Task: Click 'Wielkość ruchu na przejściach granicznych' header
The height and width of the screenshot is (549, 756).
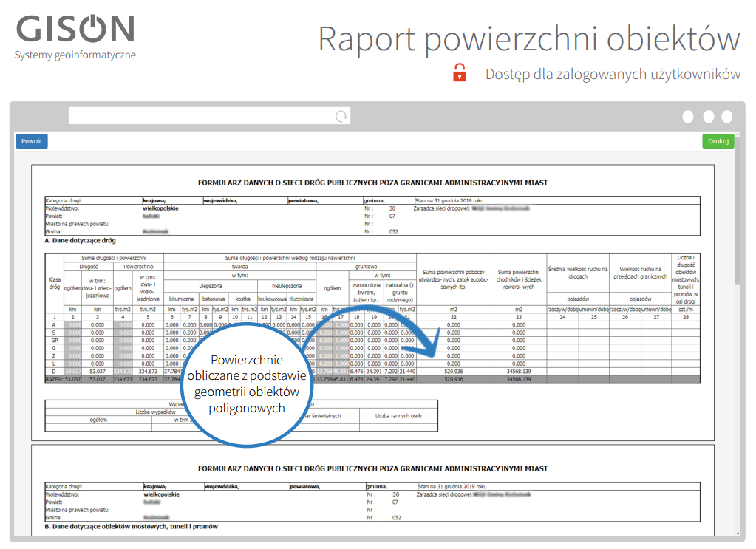Action: tap(640, 273)
